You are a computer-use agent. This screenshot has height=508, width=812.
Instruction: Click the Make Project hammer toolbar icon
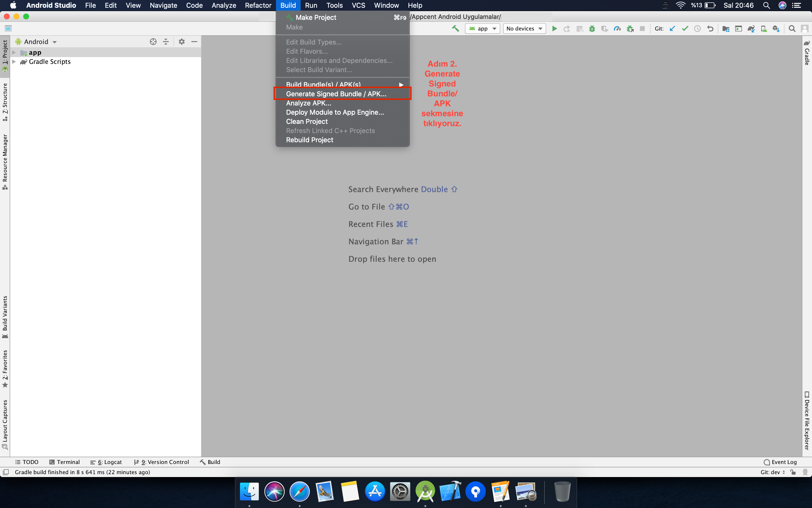455,29
